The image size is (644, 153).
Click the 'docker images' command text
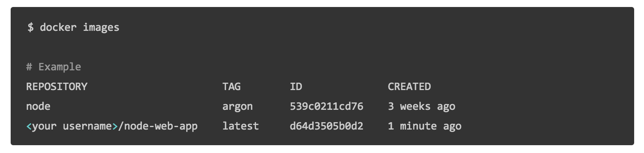(x=80, y=28)
